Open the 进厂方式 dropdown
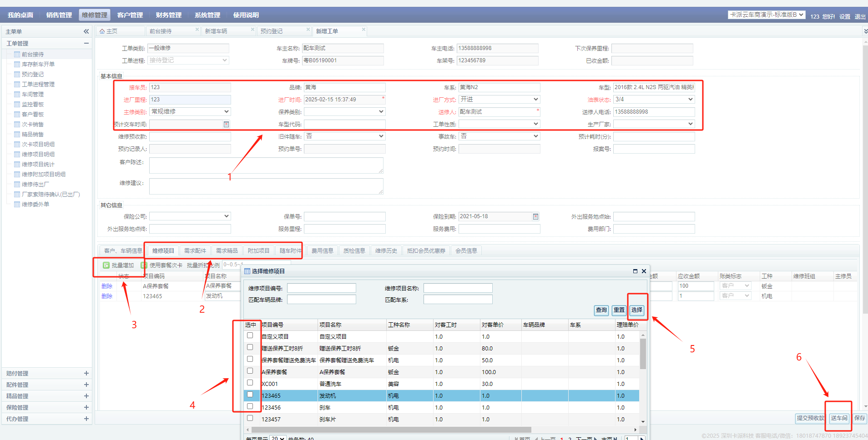Image resolution: width=868 pixels, height=440 pixels. point(535,99)
